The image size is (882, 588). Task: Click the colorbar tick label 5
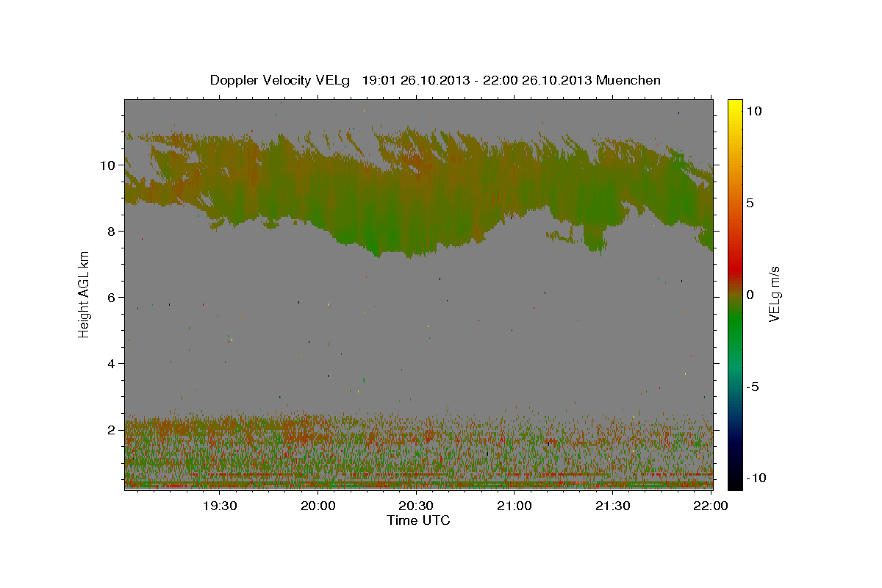[x=751, y=203]
